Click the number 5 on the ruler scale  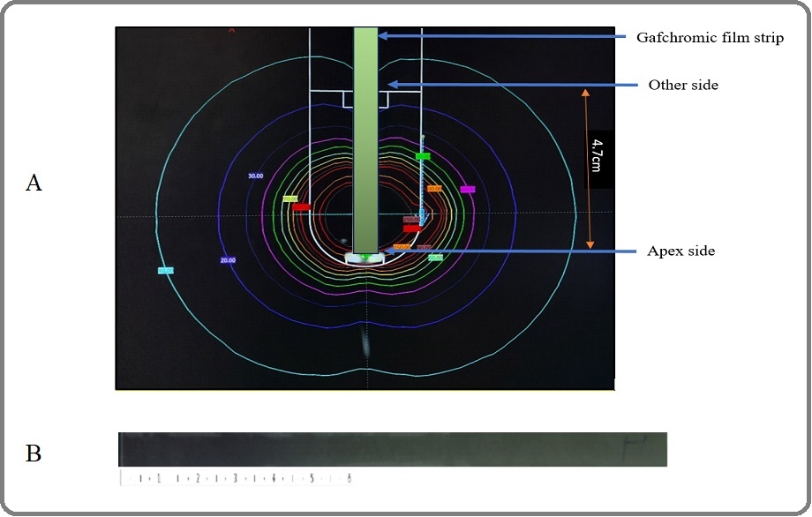(x=311, y=479)
